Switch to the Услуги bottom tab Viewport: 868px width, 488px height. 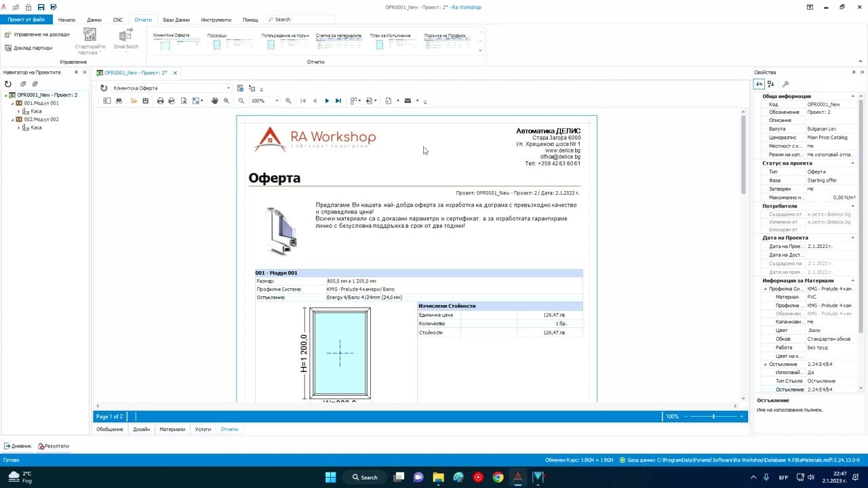click(203, 429)
